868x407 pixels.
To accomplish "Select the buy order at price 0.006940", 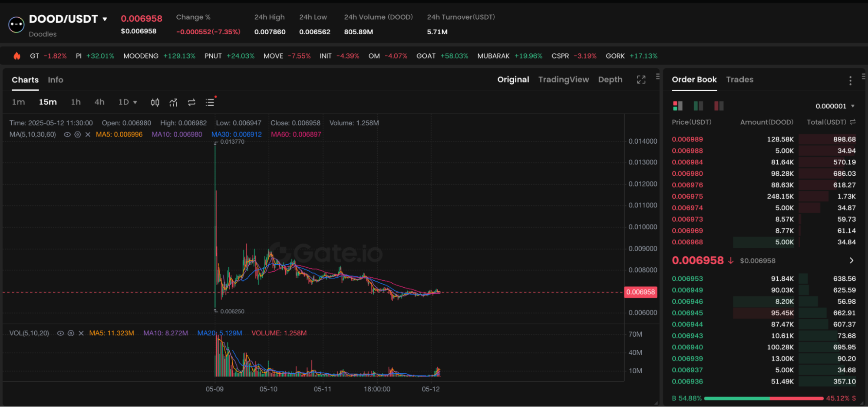I will (764, 347).
